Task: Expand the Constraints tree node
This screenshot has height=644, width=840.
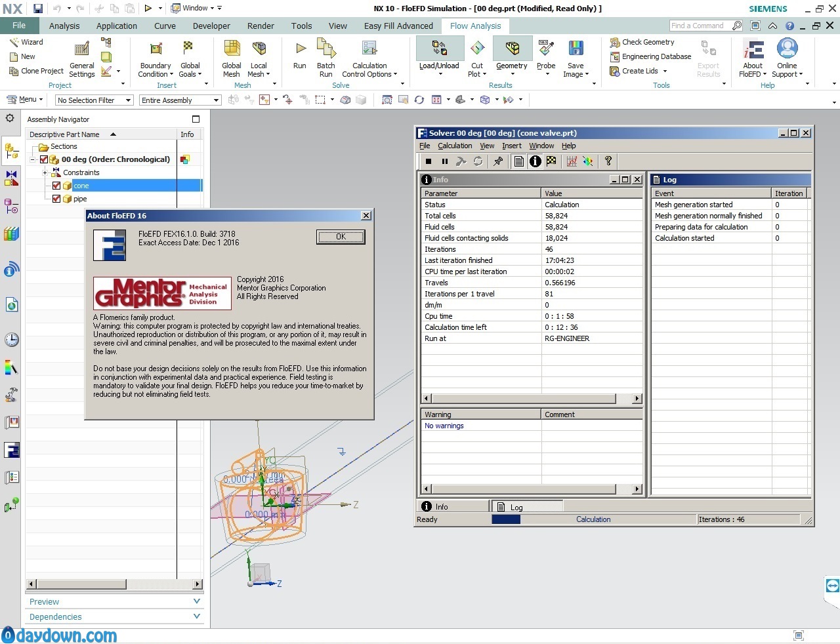Action: 45,172
